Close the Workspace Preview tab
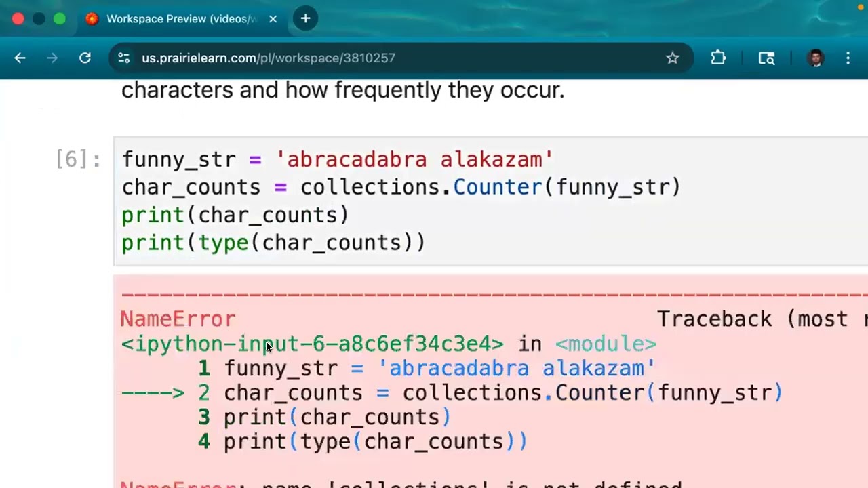Image resolution: width=868 pixels, height=488 pixels. pyautogui.click(x=273, y=19)
